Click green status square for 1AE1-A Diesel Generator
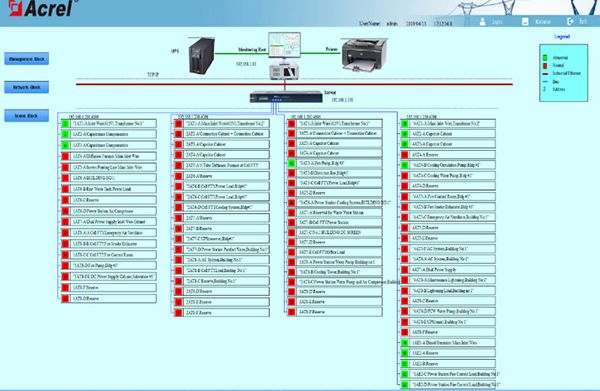600x391 pixels. 404,343
